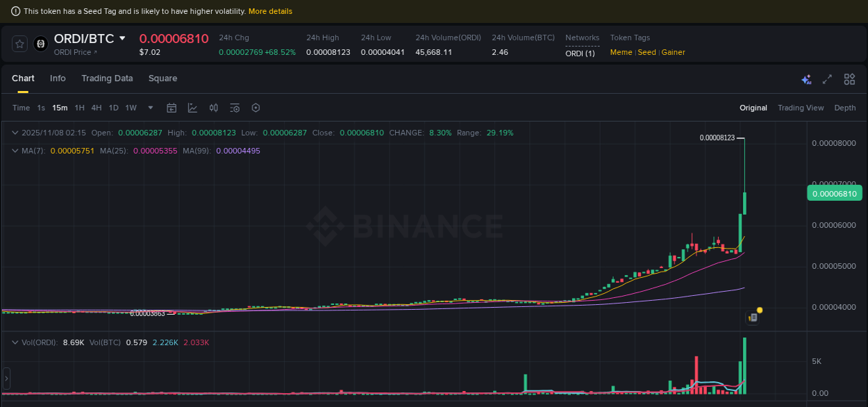
Task: Collapse the Vol(ORDI) indicator chevron
Action: [x=14, y=342]
